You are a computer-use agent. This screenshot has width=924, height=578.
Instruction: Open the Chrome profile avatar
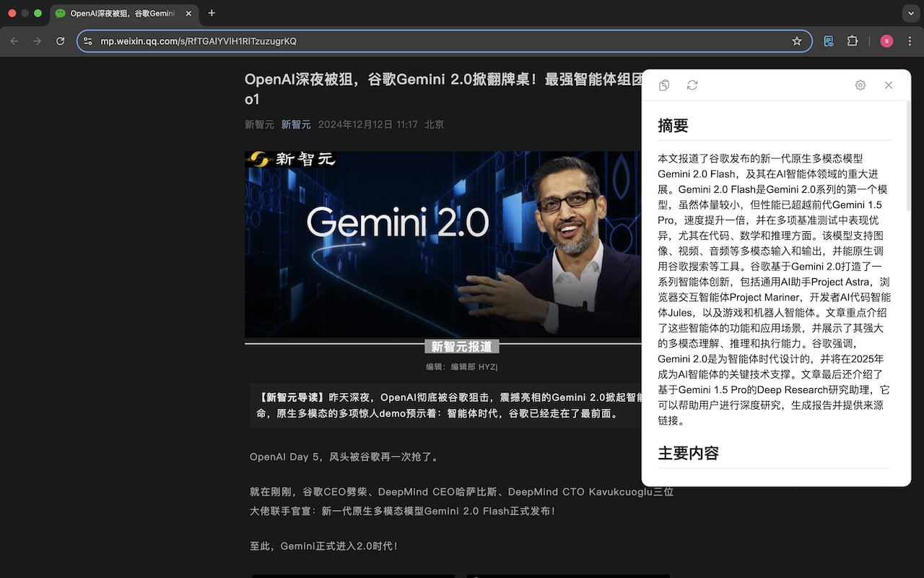point(886,41)
